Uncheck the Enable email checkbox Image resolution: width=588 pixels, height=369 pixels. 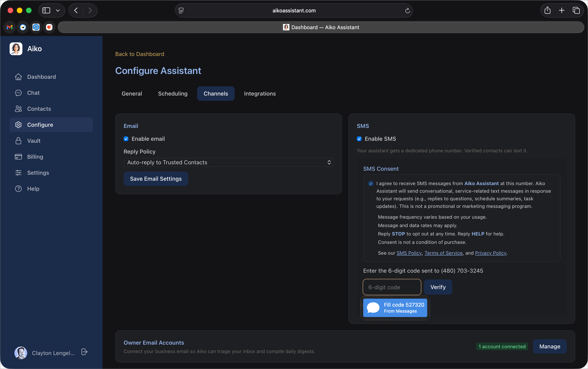126,139
